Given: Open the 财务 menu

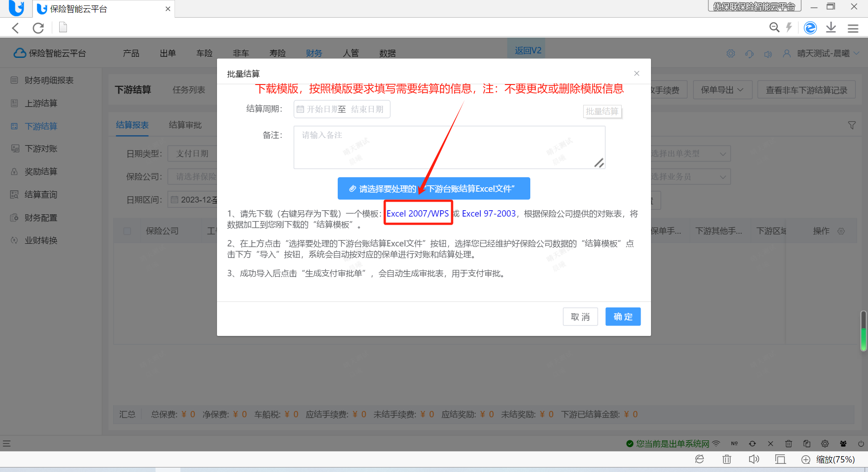Looking at the screenshot, I should tap(314, 53).
